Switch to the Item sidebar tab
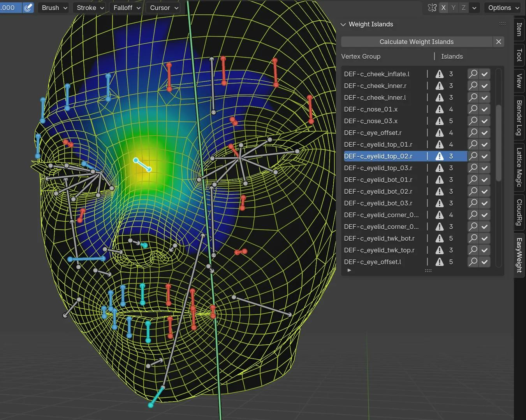526x420 pixels. [x=519, y=29]
